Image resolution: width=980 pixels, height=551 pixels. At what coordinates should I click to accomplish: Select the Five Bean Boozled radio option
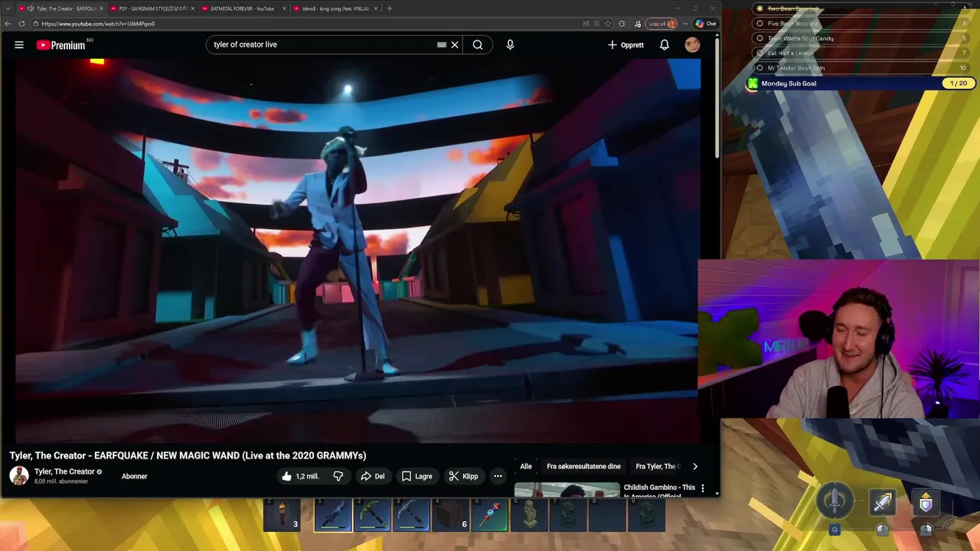pyautogui.click(x=759, y=24)
